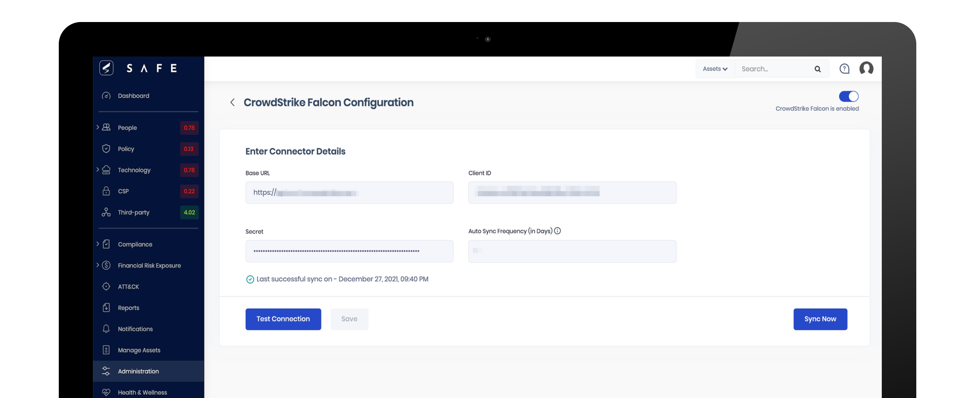Click the Client ID input field
The width and height of the screenshot is (980, 398).
572,192
